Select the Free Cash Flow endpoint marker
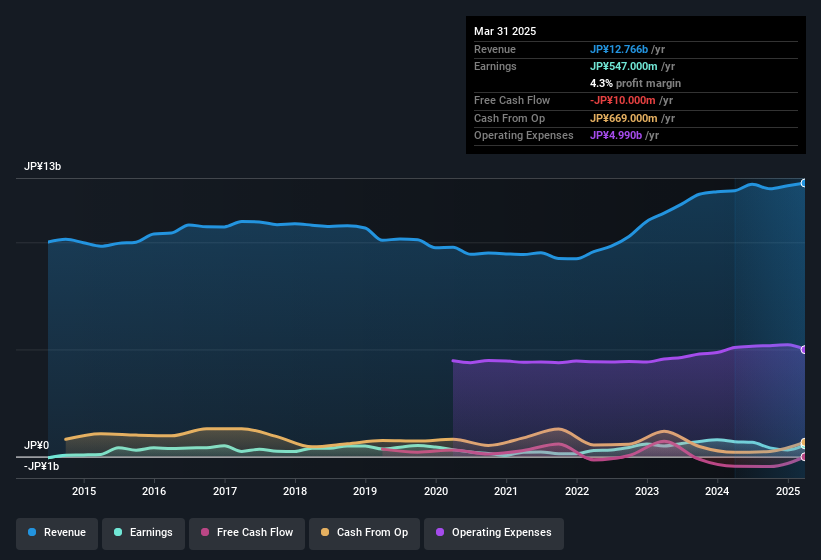The height and width of the screenshot is (560, 821). (x=804, y=457)
